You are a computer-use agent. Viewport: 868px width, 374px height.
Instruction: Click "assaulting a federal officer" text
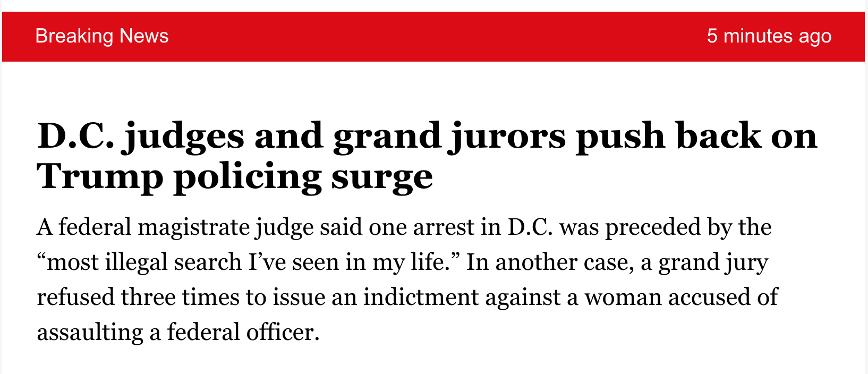[178, 332]
